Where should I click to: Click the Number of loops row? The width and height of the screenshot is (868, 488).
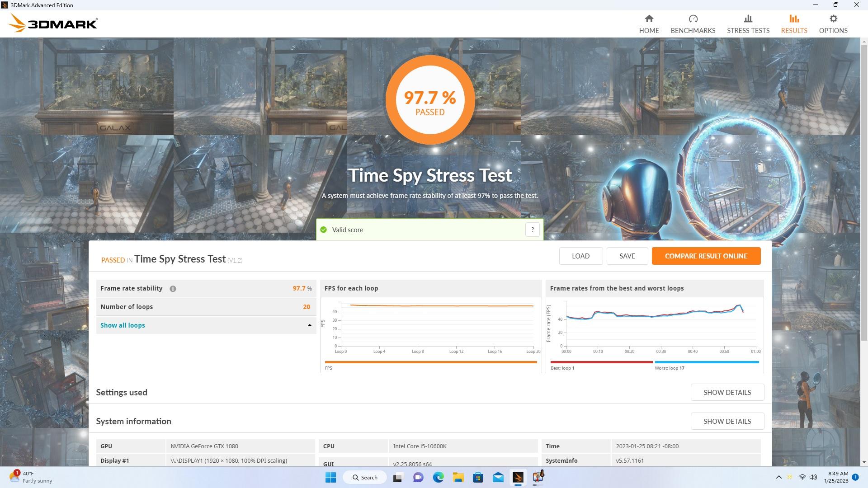(x=206, y=307)
